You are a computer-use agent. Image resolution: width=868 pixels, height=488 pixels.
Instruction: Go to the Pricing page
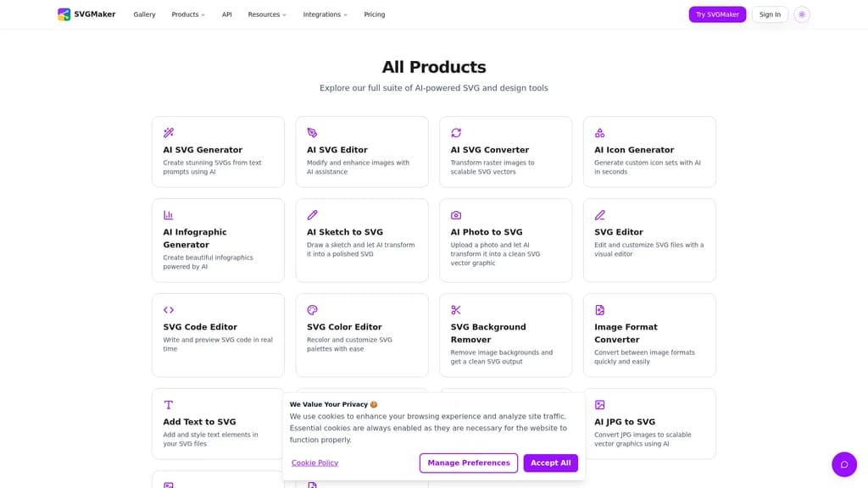(x=374, y=14)
